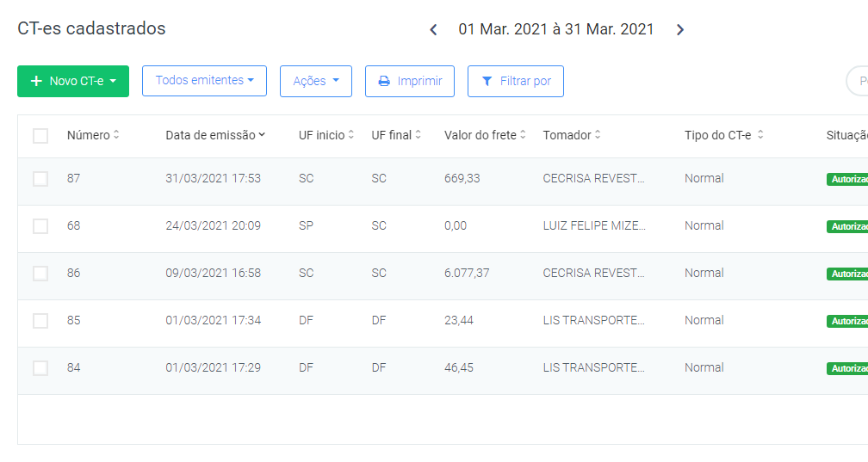Click the Imprimir button
Image resolution: width=868 pixels, height=462 pixels.
pyautogui.click(x=410, y=81)
